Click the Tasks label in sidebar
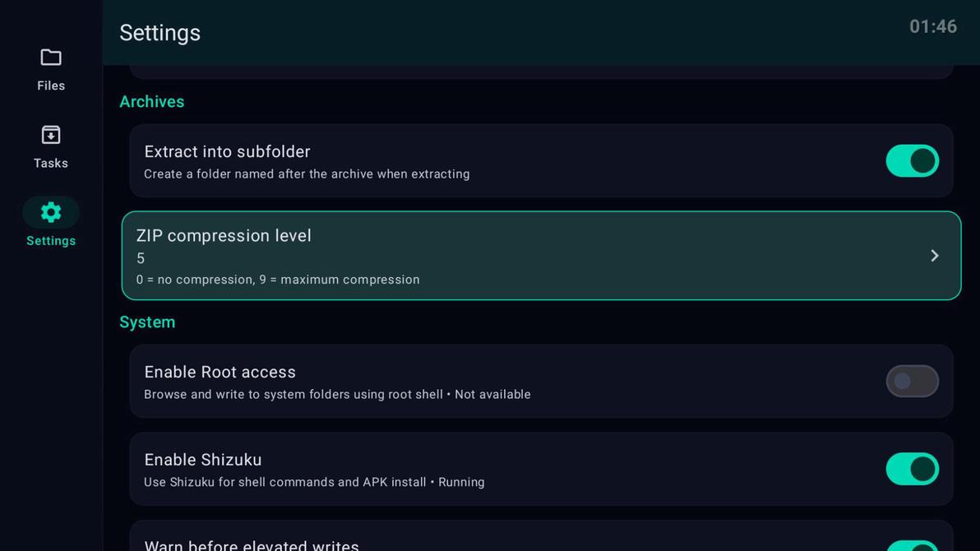The width and height of the screenshot is (980, 551). pos(51,163)
